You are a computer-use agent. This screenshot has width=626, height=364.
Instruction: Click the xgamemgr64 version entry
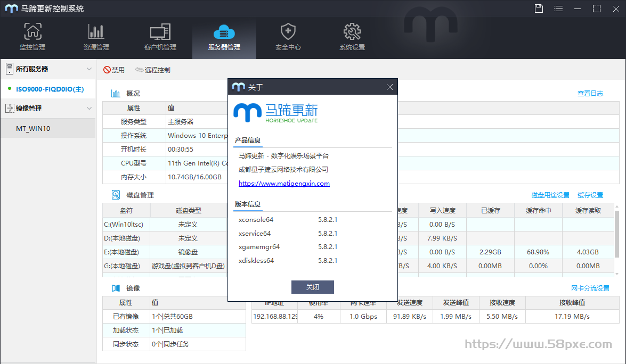(259, 247)
